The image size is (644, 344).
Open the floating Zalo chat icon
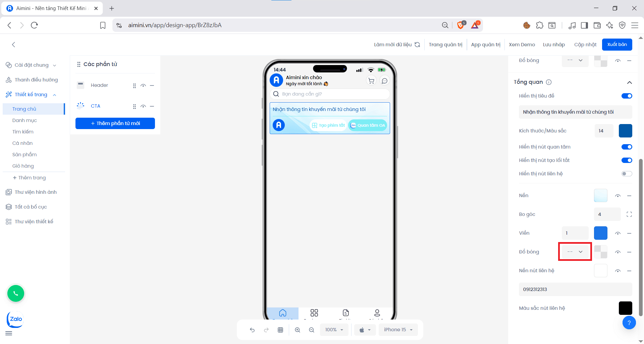15,319
